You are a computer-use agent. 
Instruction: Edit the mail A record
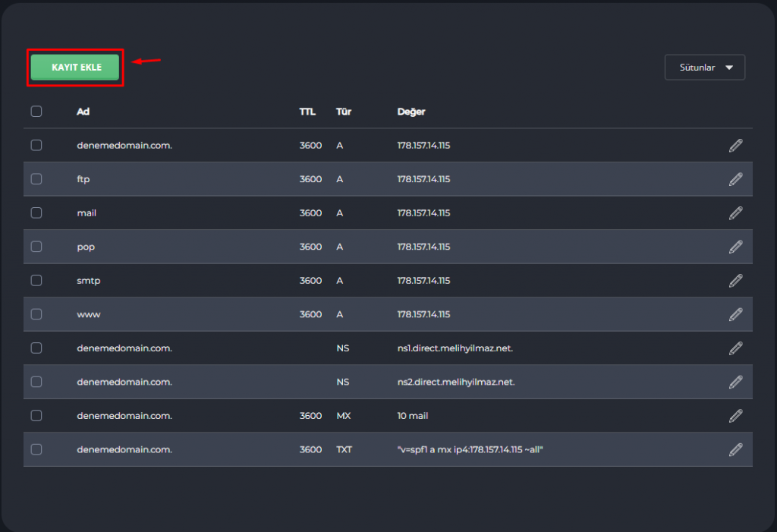[x=735, y=213]
